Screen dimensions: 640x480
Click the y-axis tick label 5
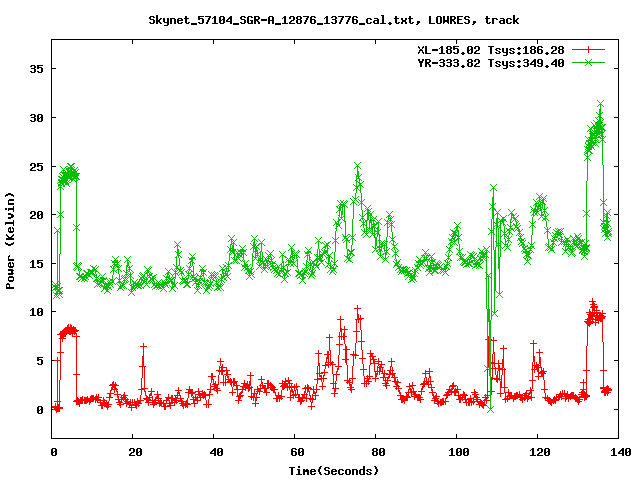point(40,361)
